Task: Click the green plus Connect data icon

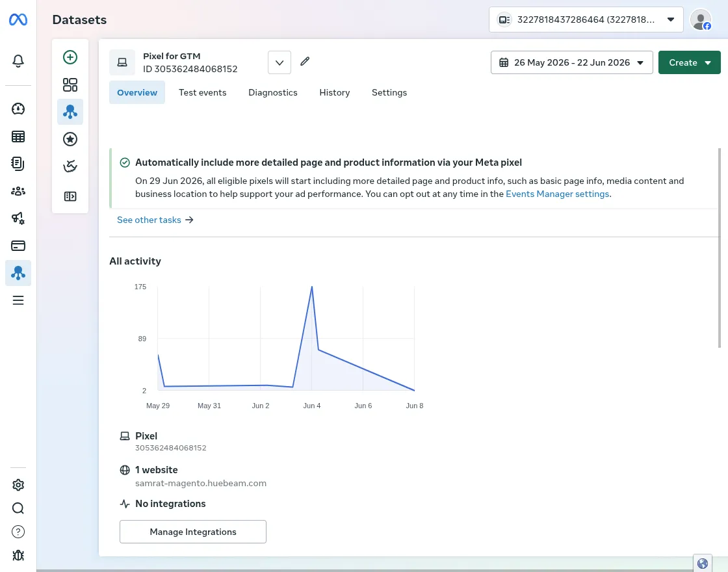Action: 70,57
